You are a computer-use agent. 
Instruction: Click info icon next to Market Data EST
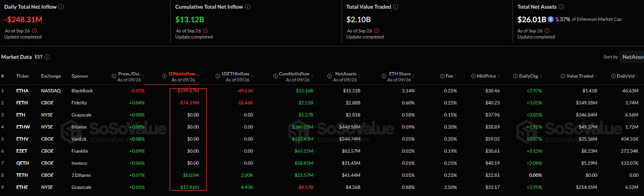tap(47, 57)
